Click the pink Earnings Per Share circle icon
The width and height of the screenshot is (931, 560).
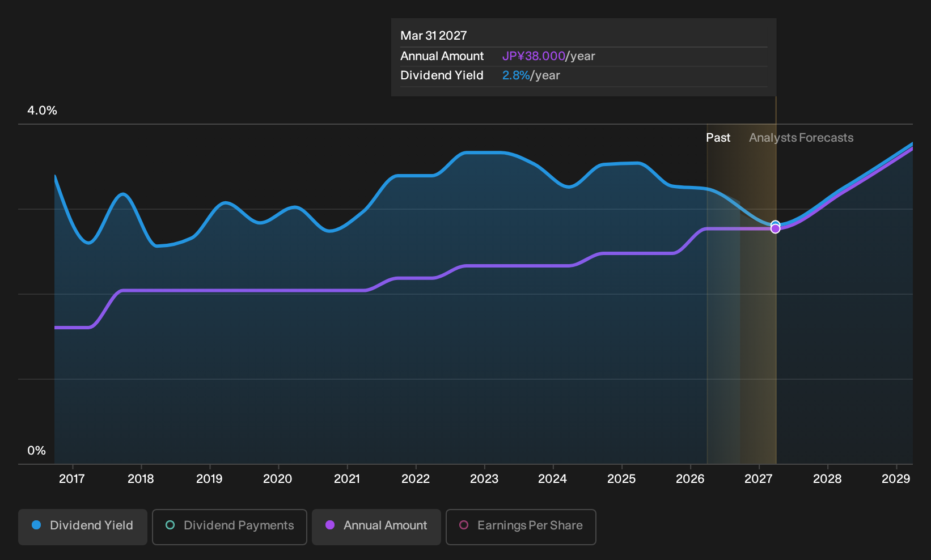[x=464, y=525]
